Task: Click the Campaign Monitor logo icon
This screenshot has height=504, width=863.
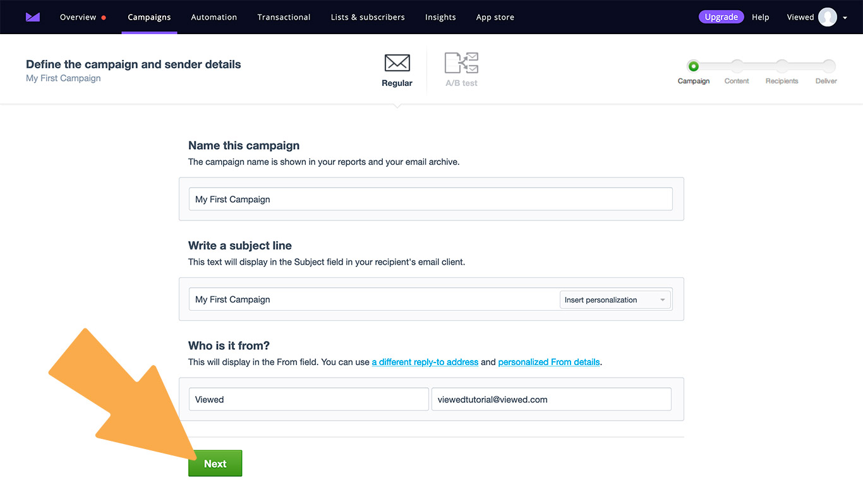Action: 33,17
